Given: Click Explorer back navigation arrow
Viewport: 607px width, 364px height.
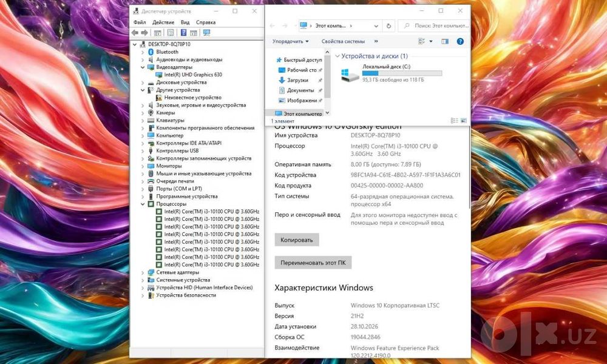Looking at the screenshot, I should coord(272,26).
